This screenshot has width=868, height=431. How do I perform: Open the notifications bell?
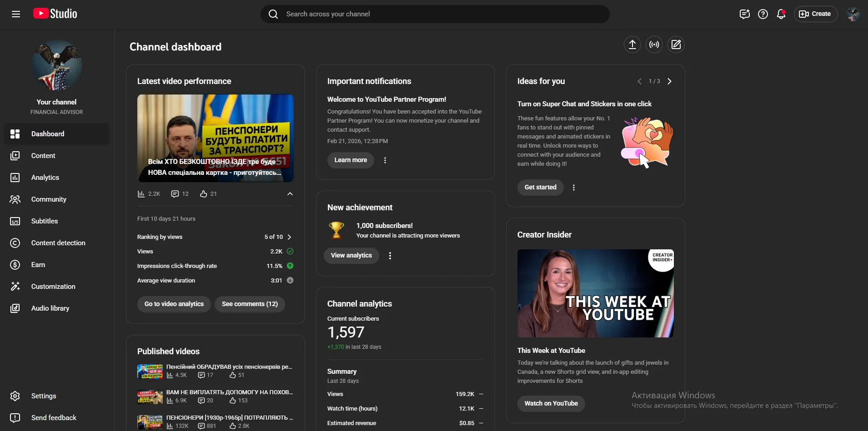(x=781, y=14)
